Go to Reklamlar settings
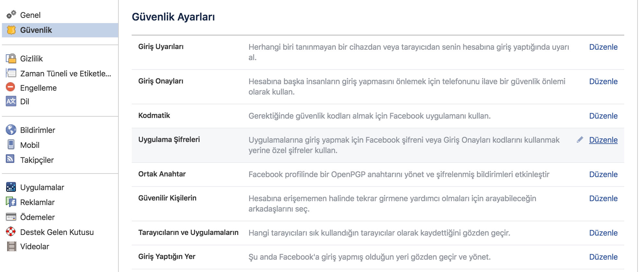 pyautogui.click(x=37, y=202)
